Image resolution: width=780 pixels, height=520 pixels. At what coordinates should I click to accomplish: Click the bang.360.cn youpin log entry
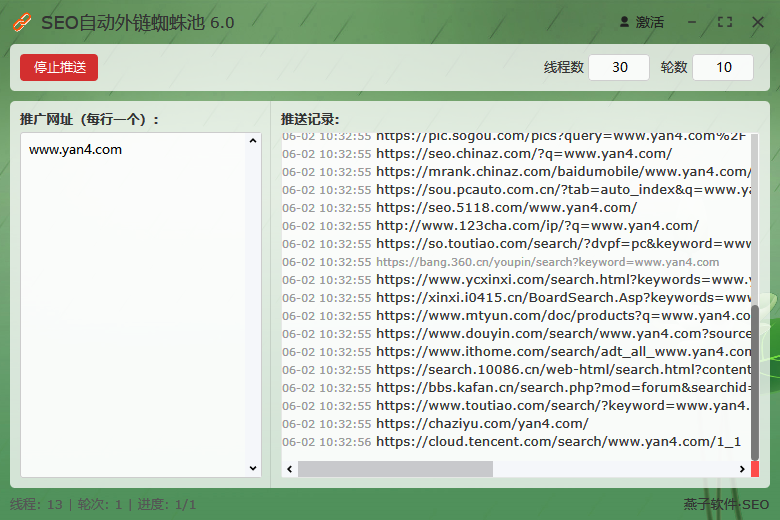pos(548,262)
